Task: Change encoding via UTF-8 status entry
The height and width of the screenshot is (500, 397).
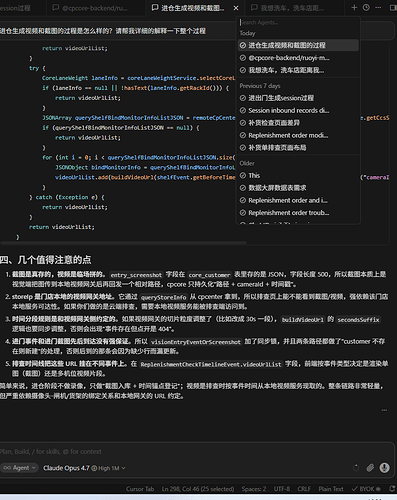Action: (282, 489)
